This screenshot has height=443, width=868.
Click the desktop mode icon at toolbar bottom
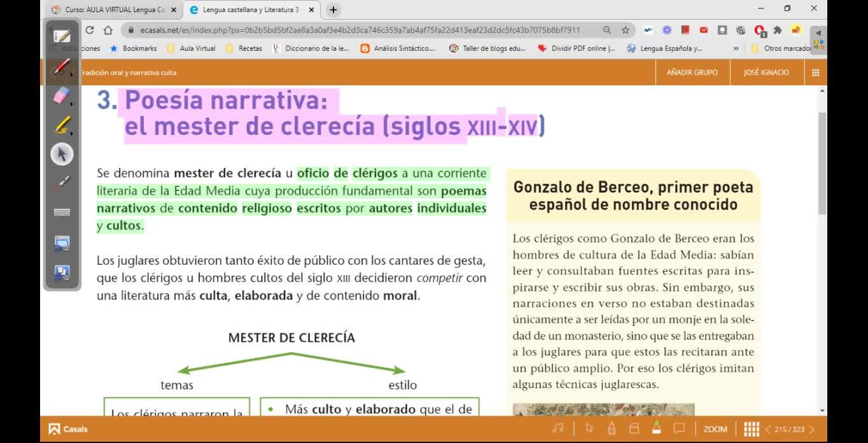(62, 272)
